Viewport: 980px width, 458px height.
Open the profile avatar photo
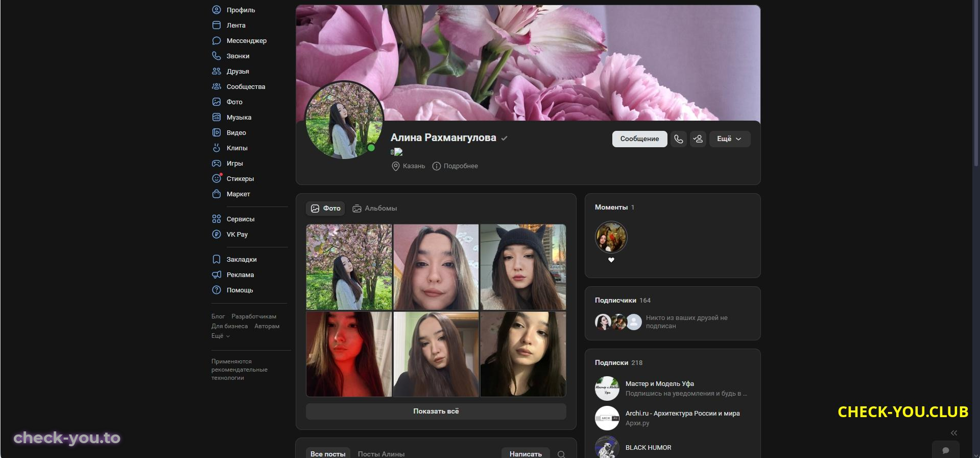344,120
